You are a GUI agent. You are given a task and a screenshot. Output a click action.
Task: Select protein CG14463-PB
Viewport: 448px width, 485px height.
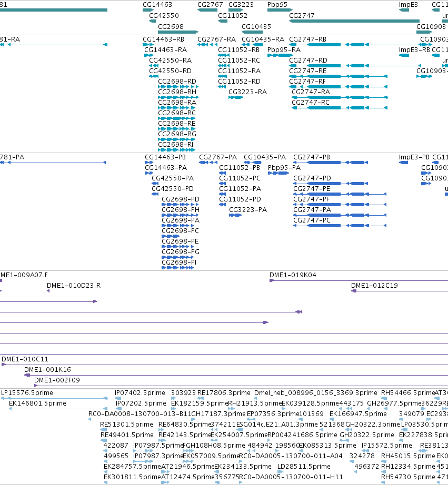click(x=165, y=157)
